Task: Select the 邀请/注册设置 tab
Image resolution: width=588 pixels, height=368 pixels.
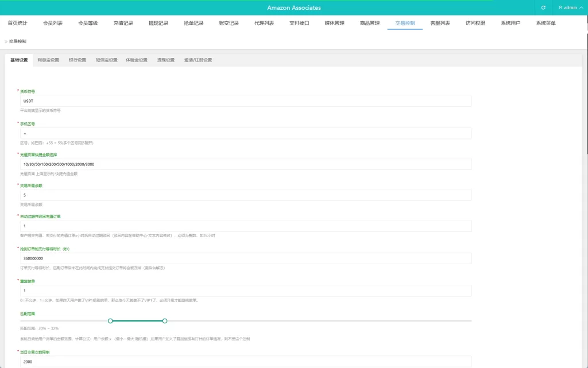Action: (198, 60)
